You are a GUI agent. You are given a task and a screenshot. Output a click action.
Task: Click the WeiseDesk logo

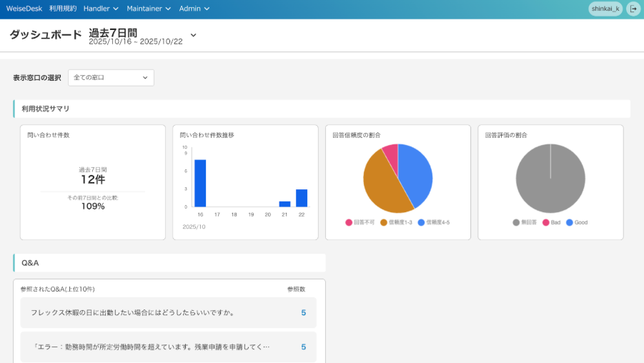[24, 9]
